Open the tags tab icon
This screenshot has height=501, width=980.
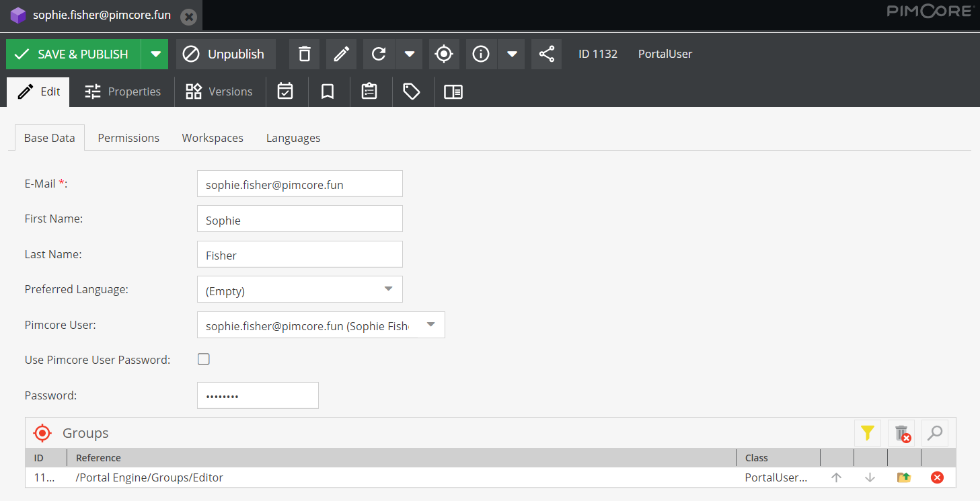(x=412, y=91)
